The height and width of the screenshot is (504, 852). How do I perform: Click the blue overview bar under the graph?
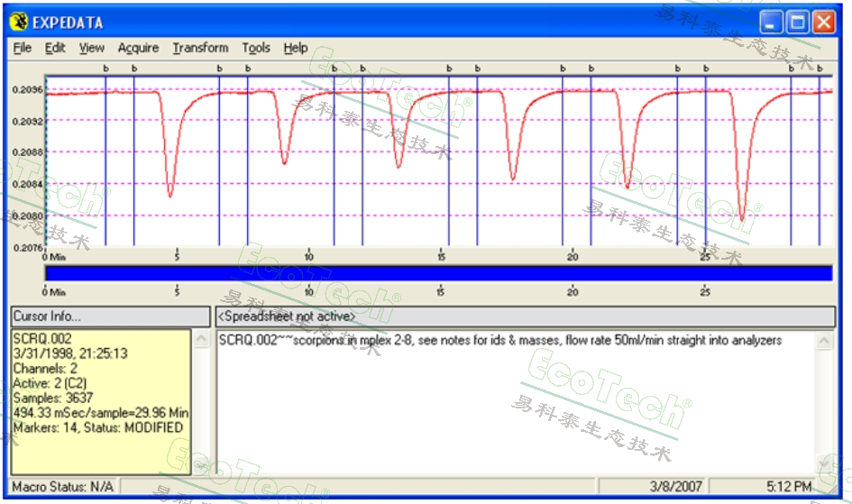(438, 272)
